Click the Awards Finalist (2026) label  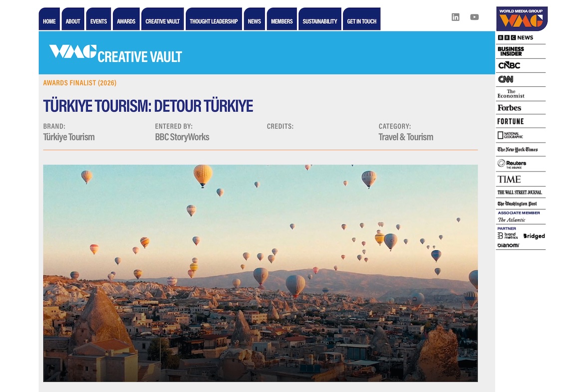[80, 83]
